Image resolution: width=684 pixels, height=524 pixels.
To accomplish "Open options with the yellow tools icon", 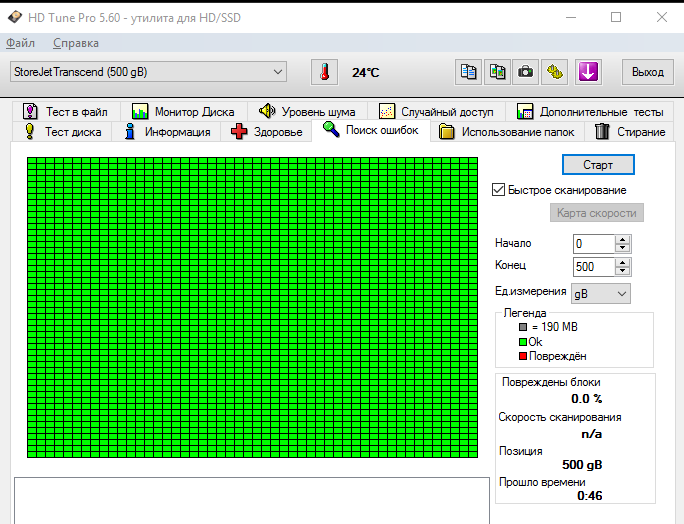I will (x=556, y=72).
